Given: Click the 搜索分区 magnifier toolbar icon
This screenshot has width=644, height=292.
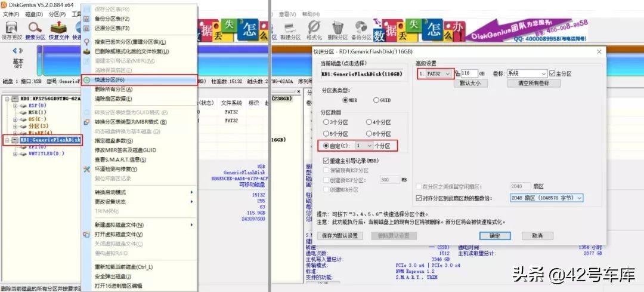Looking at the screenshot, I should pos(35,27).
